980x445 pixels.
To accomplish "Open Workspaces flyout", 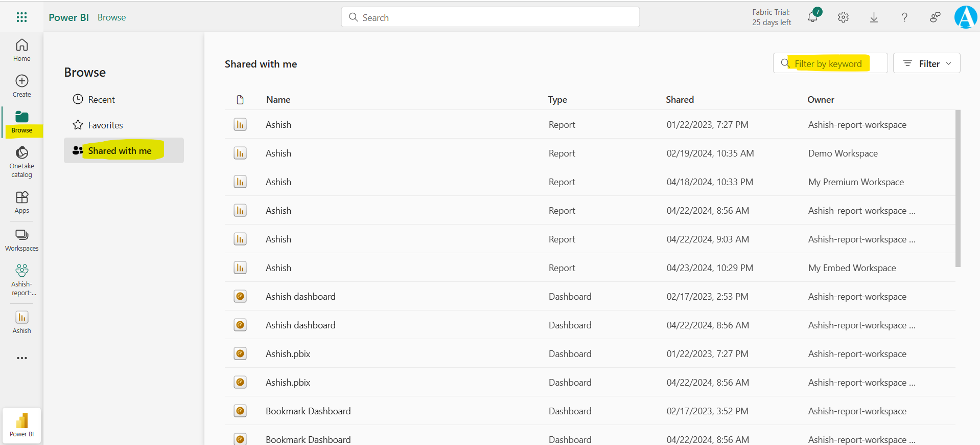I will tap(21, 240).
